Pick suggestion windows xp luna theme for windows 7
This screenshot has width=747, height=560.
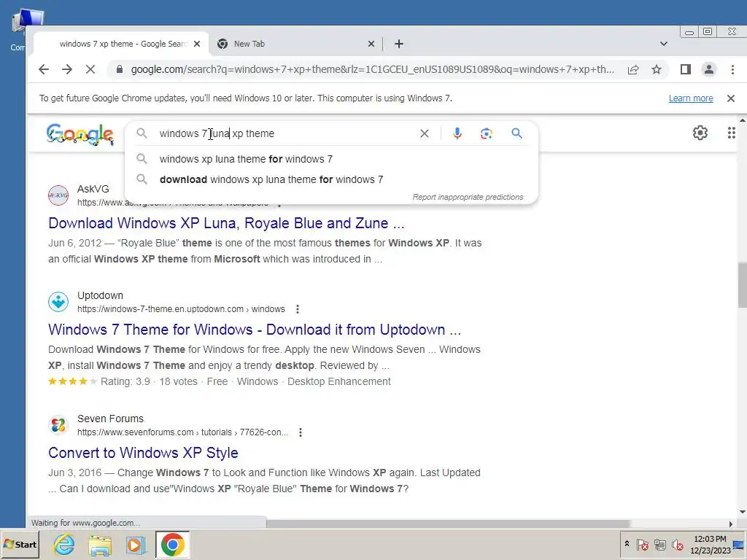[x=246, y=159]
